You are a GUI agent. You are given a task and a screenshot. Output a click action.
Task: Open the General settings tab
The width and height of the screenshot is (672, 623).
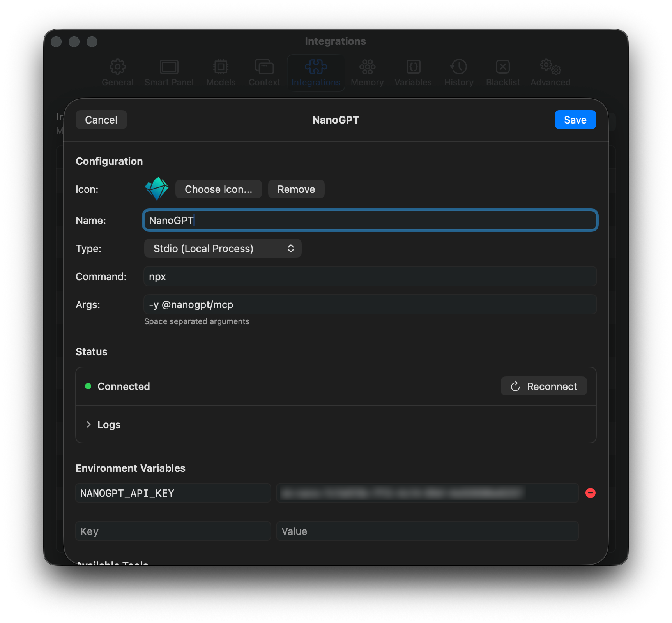tap(117, 73)
